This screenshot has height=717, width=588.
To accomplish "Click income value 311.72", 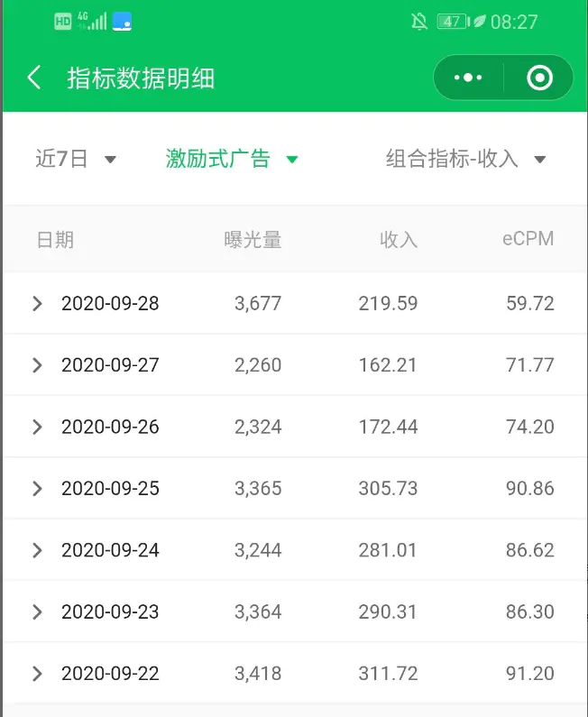I will 388,674.
